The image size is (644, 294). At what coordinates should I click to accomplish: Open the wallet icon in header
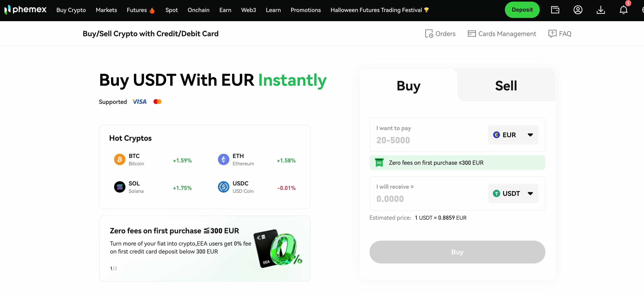click(x=555, y=10)
